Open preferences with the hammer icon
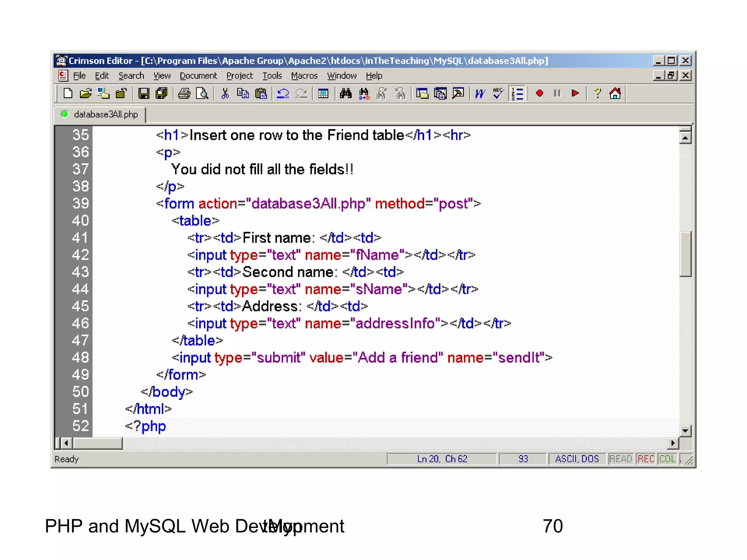The width and height of the screenshot is (747, 560). [x=458, y=94]
